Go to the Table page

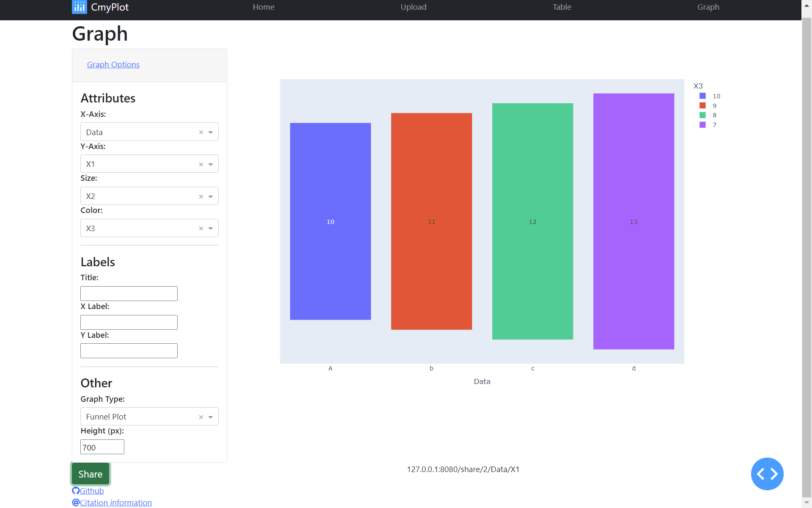click(x=562, y=7)
